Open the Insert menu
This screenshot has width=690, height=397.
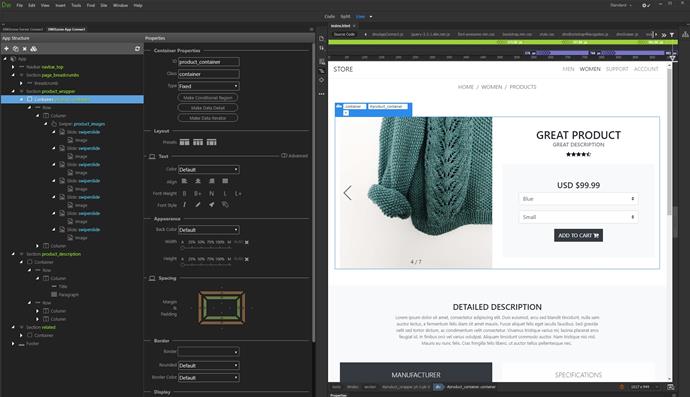(x=60, y=5)
